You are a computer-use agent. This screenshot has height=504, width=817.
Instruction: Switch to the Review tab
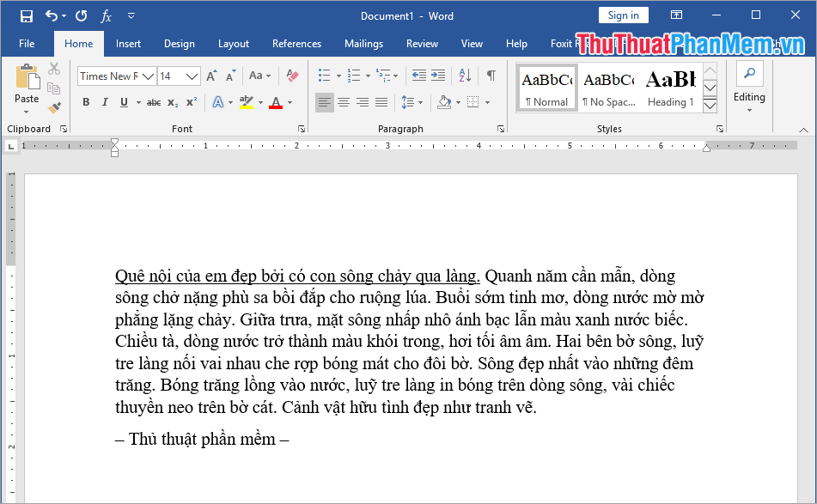[422, 44]
